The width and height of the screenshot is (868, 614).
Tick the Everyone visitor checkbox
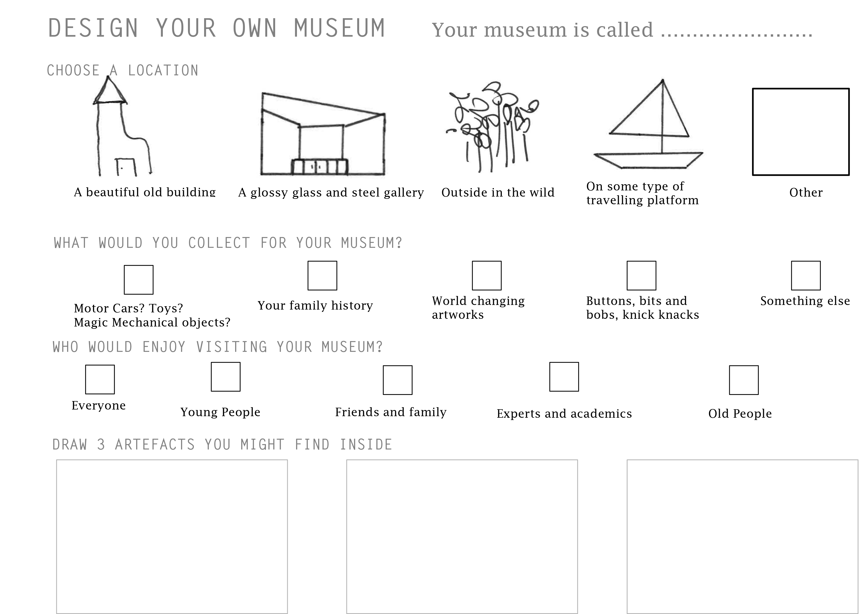point(100,380)
